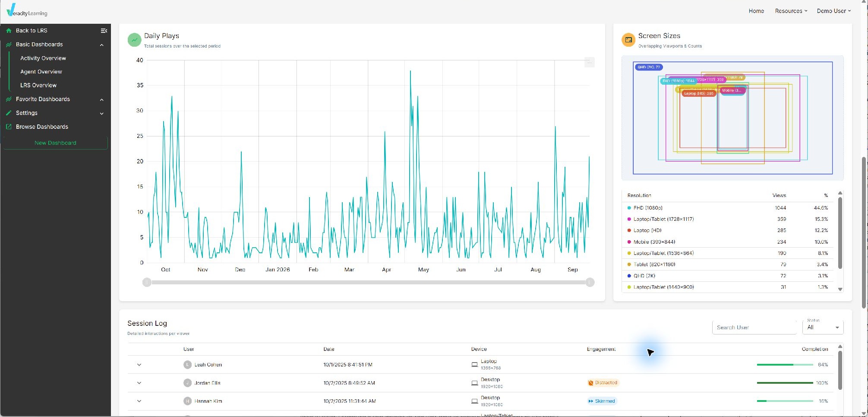Click desktop device icon in Jordan Ellis row
Screen dimensions: 868x417
click(474, 383)
